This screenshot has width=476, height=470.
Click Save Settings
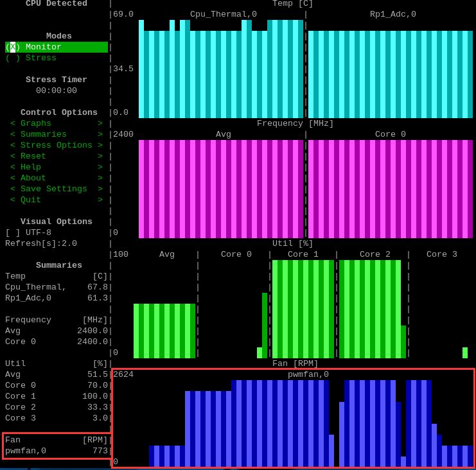(x=56, y=189)
